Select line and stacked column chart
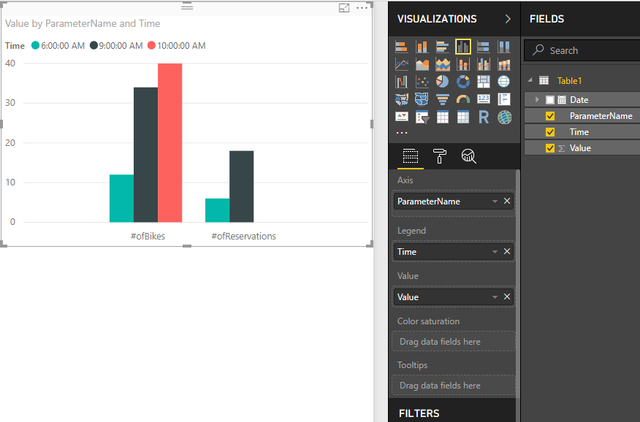Viewport: 640px width, 422px height. pos(463,64)
